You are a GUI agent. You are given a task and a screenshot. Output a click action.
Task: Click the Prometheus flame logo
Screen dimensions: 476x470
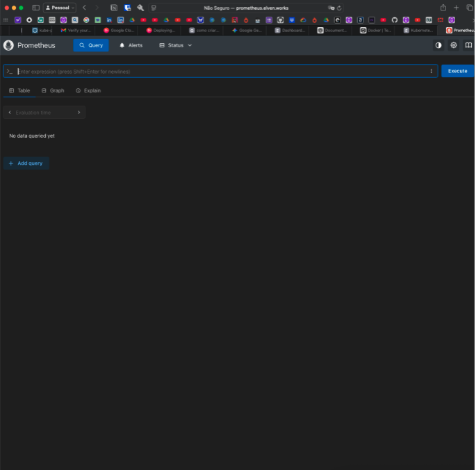point(8,45)
